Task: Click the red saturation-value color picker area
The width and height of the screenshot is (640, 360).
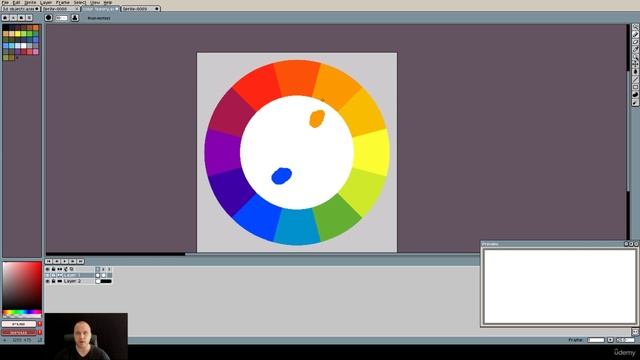Action: [x=22, y=286]
